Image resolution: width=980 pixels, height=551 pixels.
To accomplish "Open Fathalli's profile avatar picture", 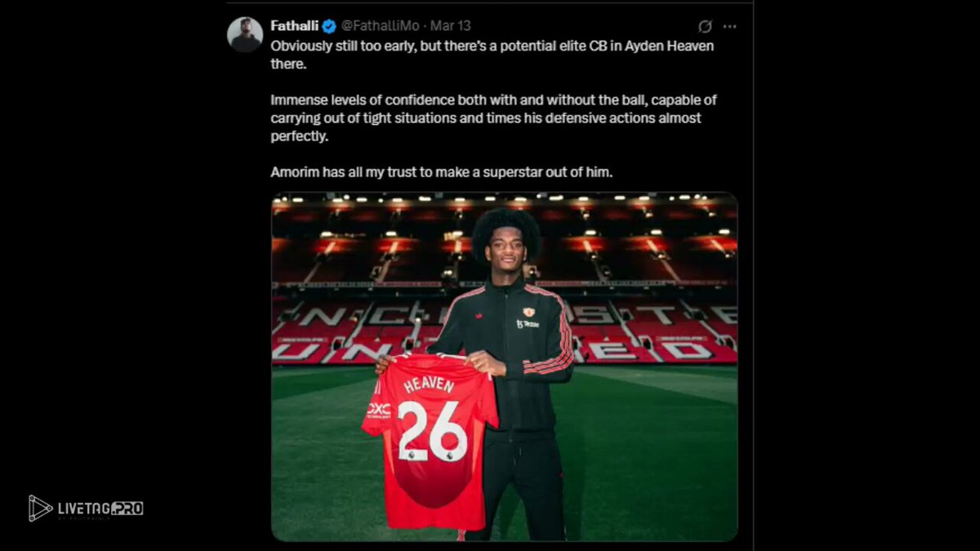I will coord(246,34).
